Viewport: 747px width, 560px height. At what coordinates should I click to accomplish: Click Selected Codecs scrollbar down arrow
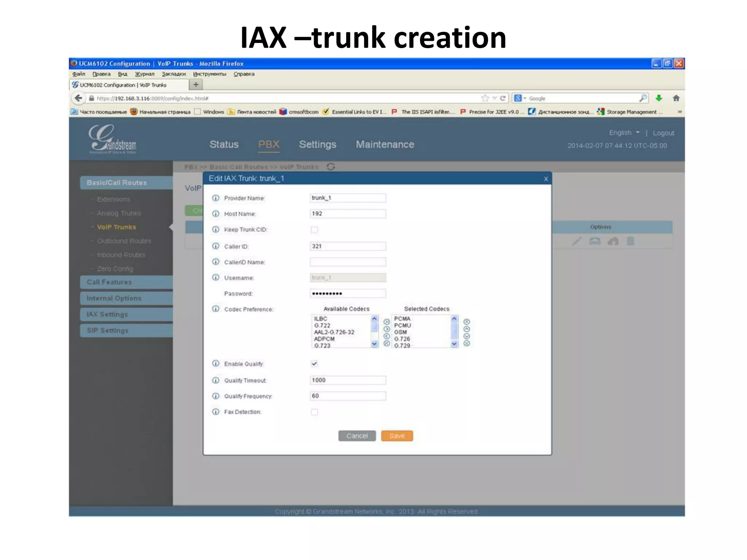pos(454,344)
